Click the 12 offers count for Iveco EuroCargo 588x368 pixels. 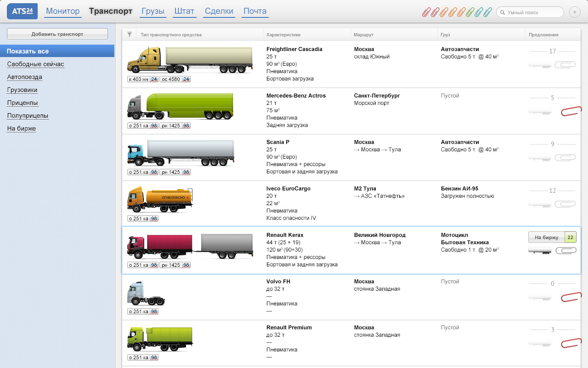[553, 190]
